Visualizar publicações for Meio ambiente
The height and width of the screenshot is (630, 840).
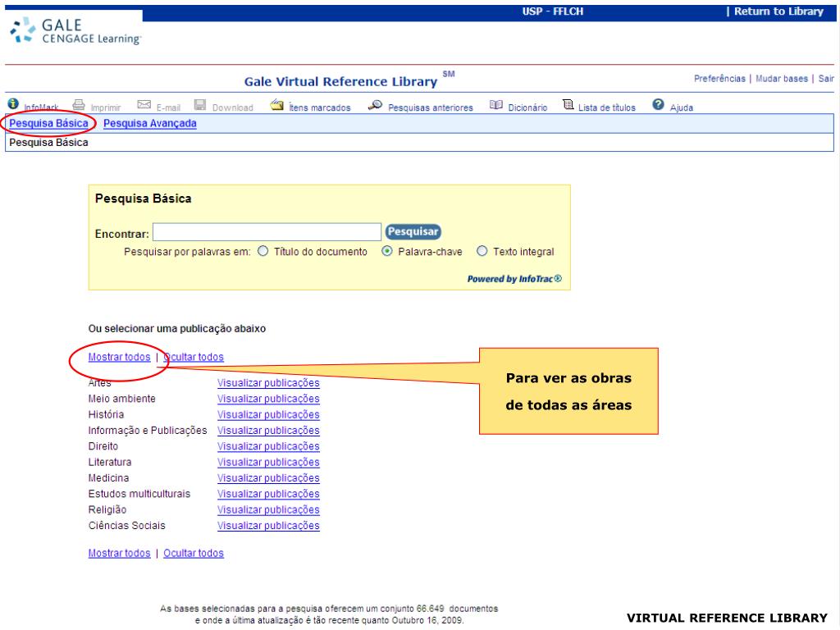click(268, 399)
